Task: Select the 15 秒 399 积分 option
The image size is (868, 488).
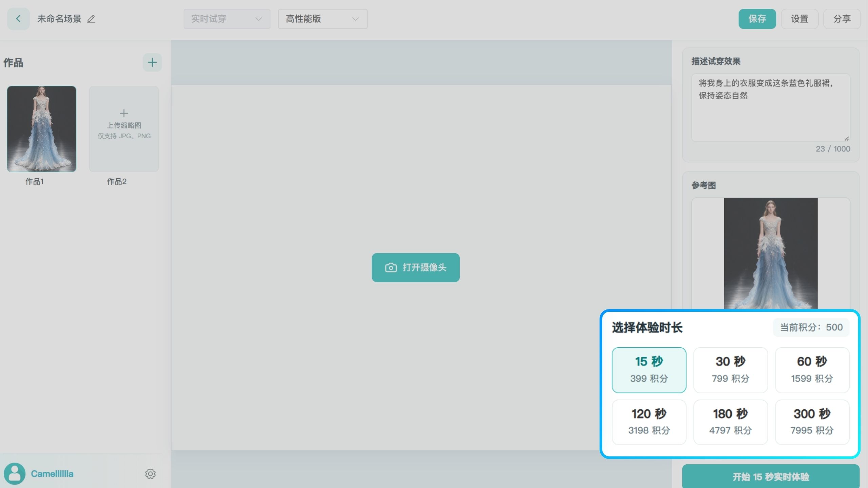Action: (x=649, y=370)
